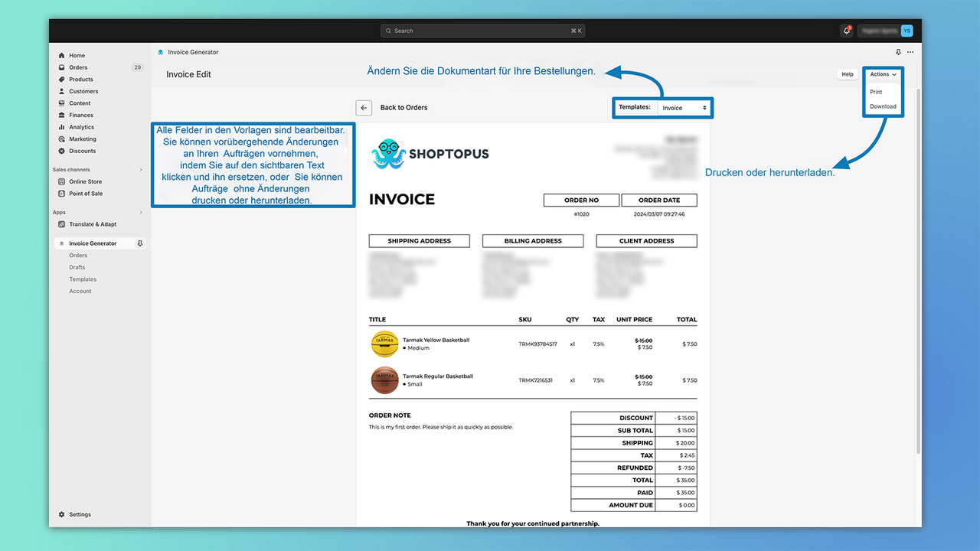
Task: Click the Discounts icon
Action: coord(61,151)
